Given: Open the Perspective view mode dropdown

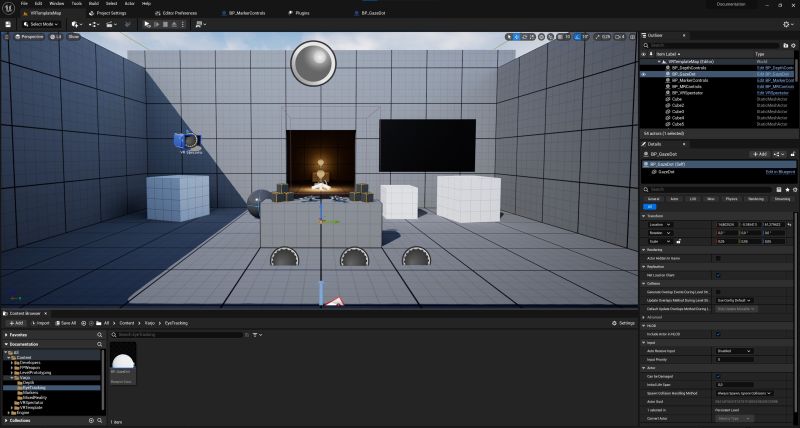Looking at the screenshot, I should pyautogui.click(x=30, y=37).
